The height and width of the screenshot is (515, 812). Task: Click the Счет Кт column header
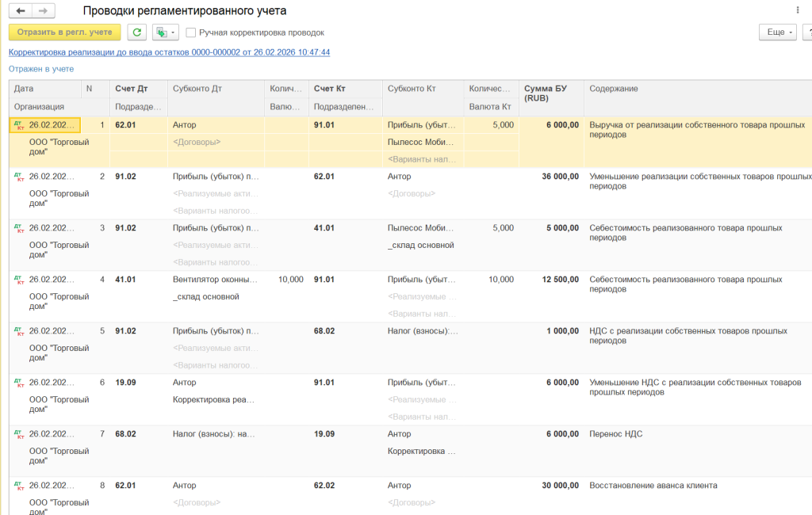click(x=329, y=89)
